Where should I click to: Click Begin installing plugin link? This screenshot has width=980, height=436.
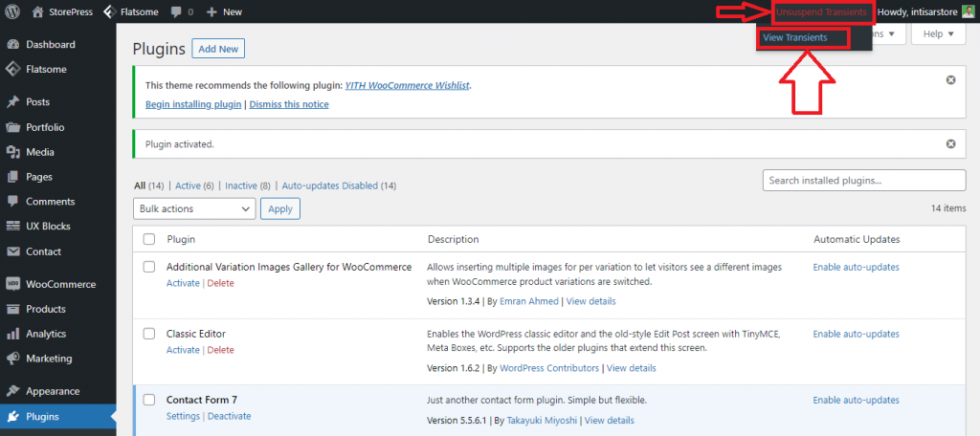point(193,104)
